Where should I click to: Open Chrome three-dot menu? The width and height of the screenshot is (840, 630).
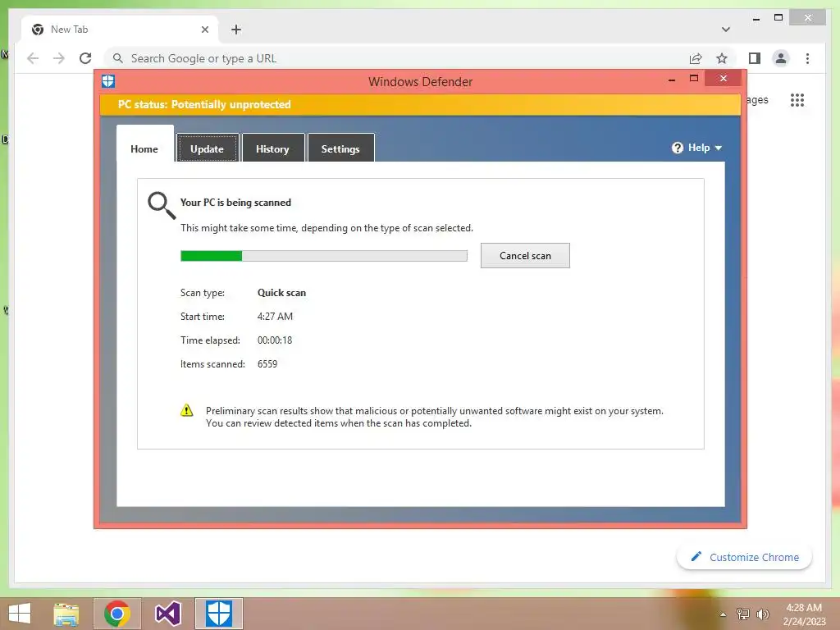(x=807, y=58)
